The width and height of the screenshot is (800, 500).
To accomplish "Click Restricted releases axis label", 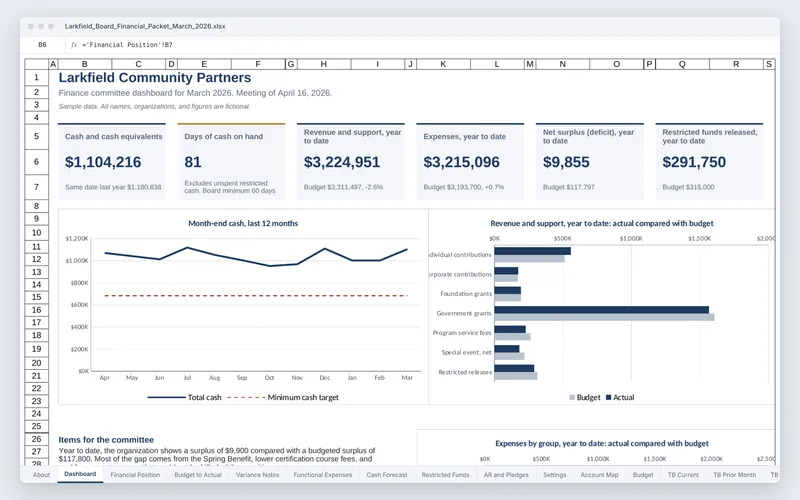I will tap(465, 372).
